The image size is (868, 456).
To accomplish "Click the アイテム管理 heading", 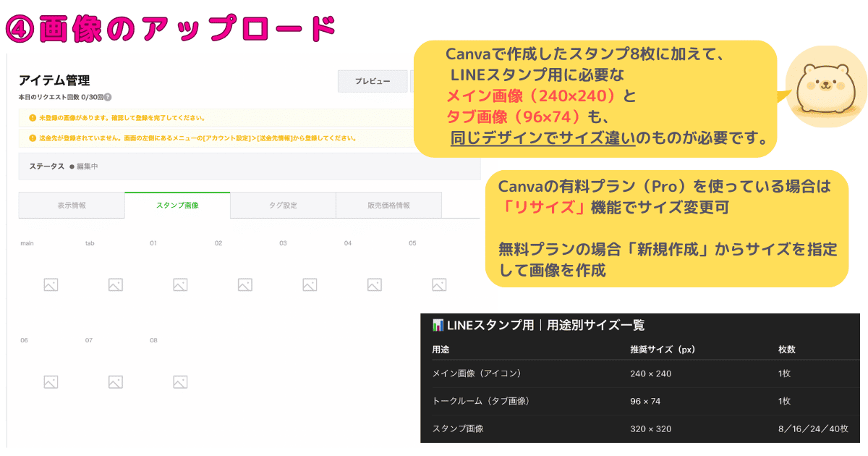I will [x=54, y=80].
